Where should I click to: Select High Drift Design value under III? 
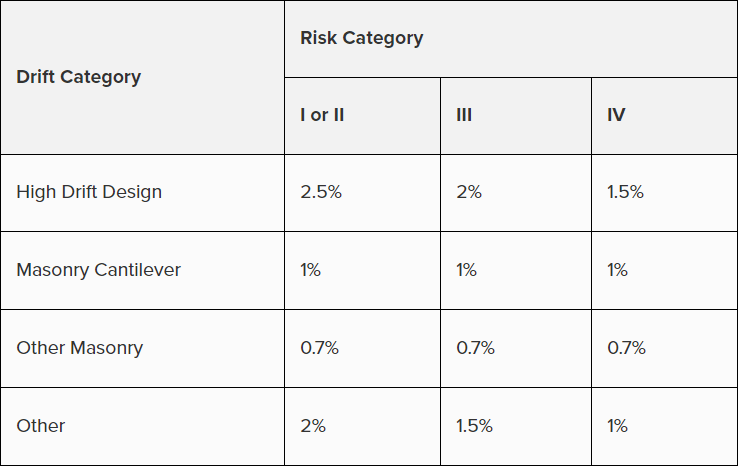[469, 192]
